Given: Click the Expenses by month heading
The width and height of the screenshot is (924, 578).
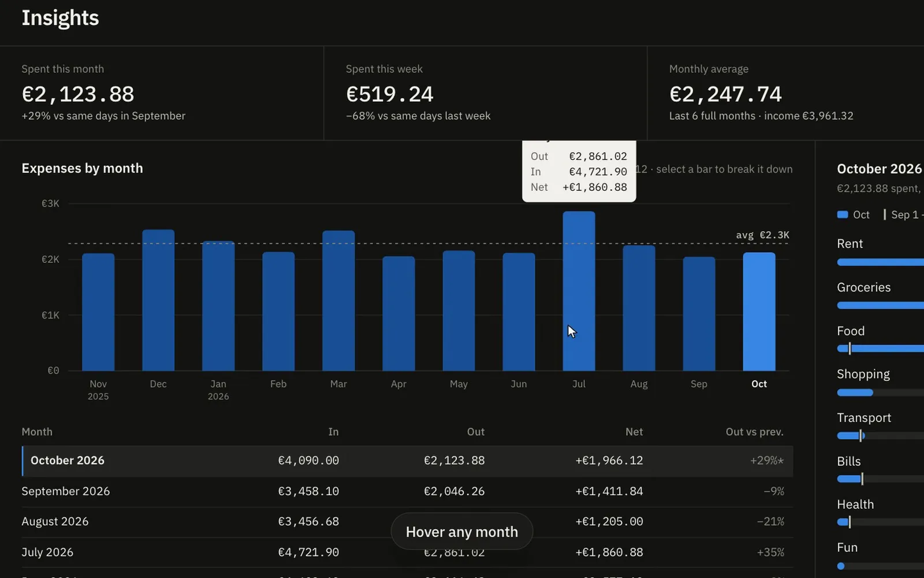Looking at the screenshot, I should tap(82, 168).
